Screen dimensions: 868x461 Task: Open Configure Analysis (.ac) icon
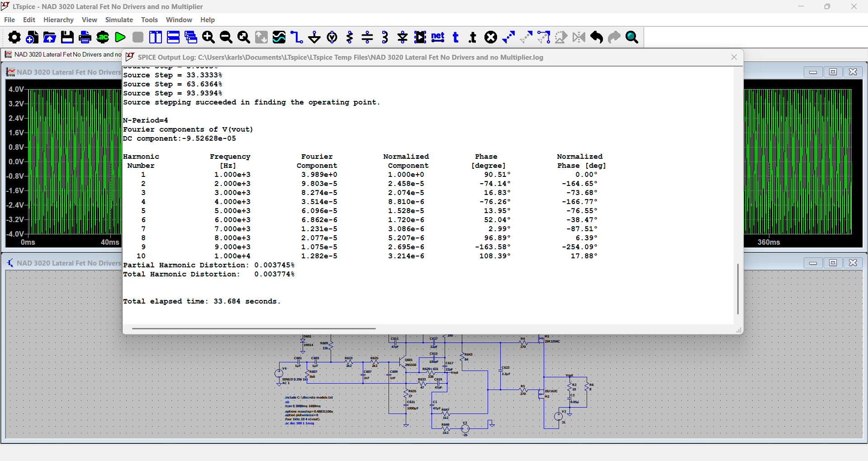(x=103, y=37)
